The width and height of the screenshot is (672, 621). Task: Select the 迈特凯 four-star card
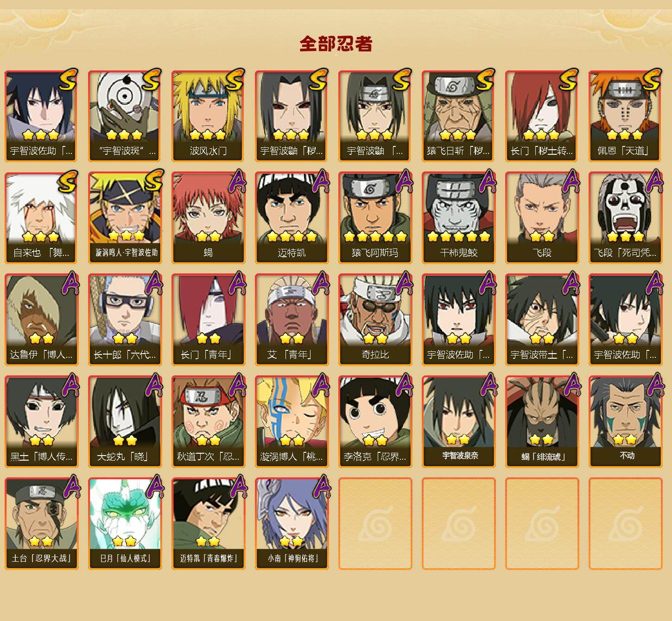point(292,218)
